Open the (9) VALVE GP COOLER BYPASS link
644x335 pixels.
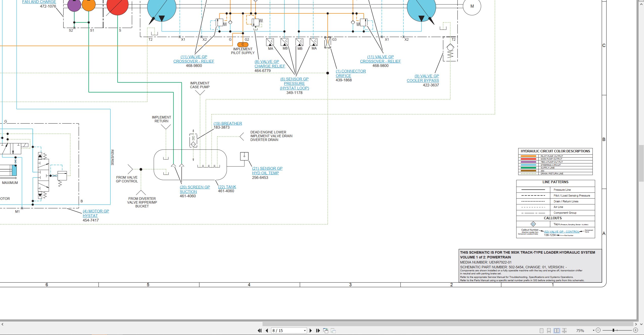click(x=423, y=78)
